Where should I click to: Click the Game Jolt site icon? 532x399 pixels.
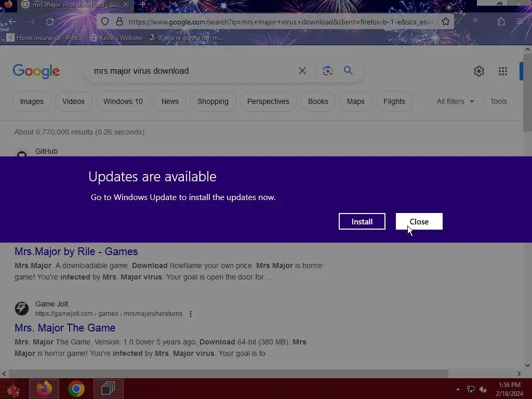click(x=22, y=309)
